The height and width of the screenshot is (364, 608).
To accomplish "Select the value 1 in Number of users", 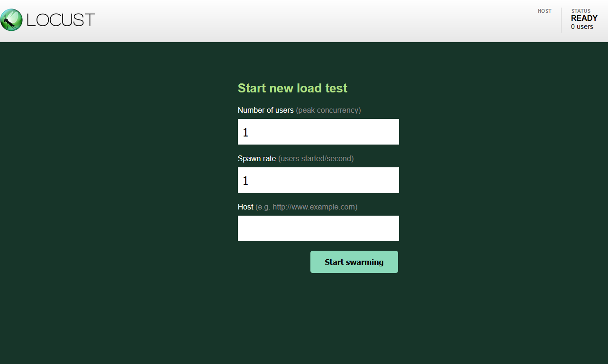I will (x=245, y=131).
